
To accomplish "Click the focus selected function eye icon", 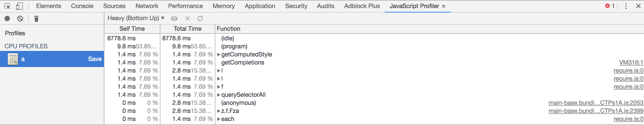I will point(174,18).
